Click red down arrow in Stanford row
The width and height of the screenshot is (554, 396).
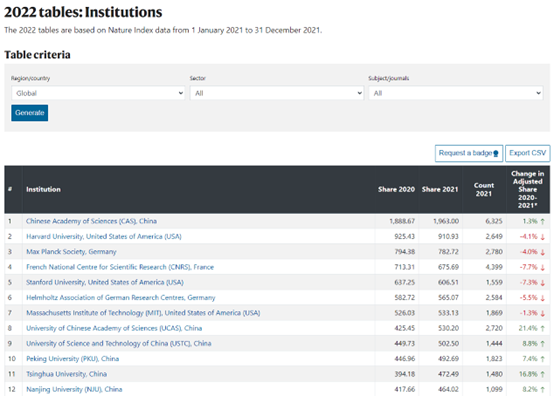point(542,283)
